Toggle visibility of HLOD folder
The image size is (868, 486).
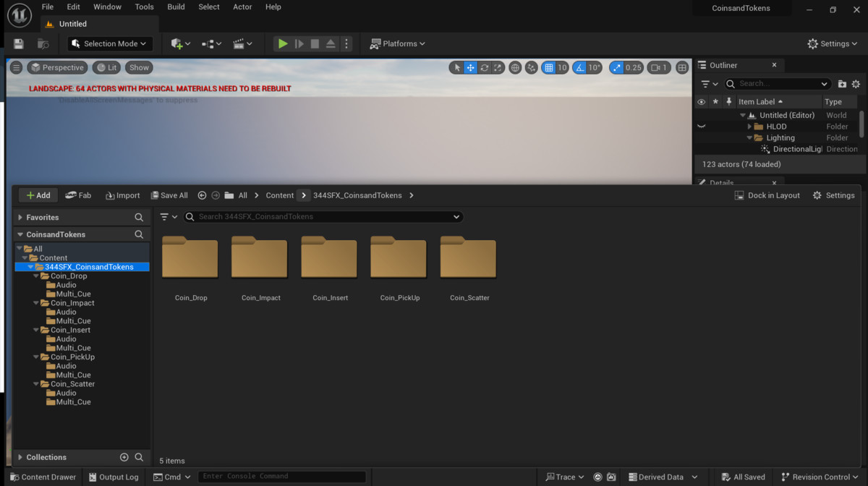point(701,127)
